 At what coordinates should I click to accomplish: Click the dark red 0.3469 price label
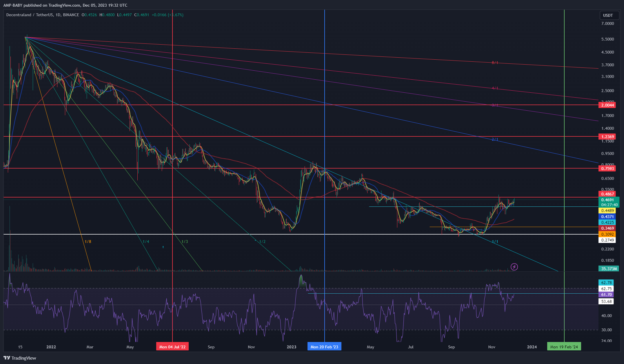point(607,228)
